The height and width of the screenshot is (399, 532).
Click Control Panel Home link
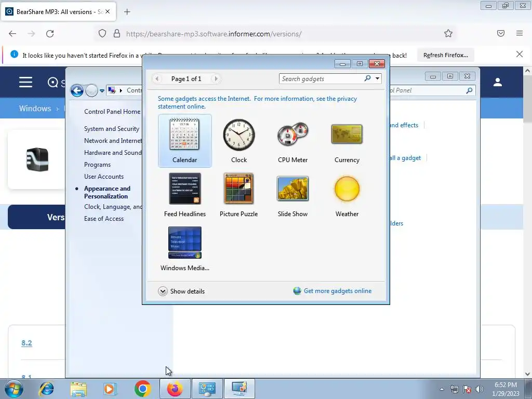(x=112, y=112)
